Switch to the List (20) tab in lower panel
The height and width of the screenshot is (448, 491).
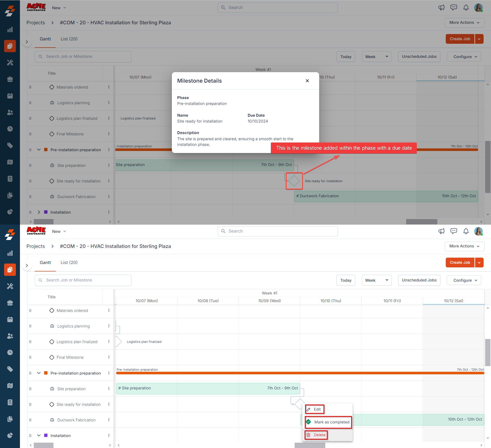69,263
